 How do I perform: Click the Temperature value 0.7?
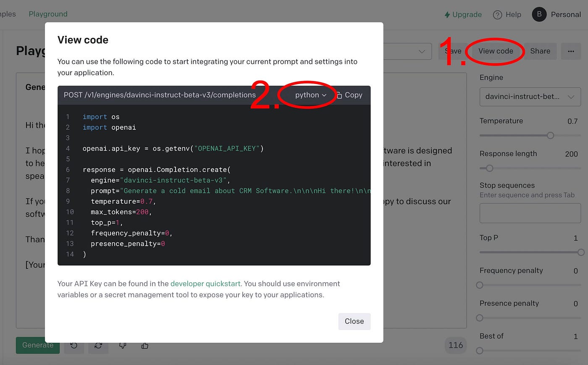click(x=572, y=121)
